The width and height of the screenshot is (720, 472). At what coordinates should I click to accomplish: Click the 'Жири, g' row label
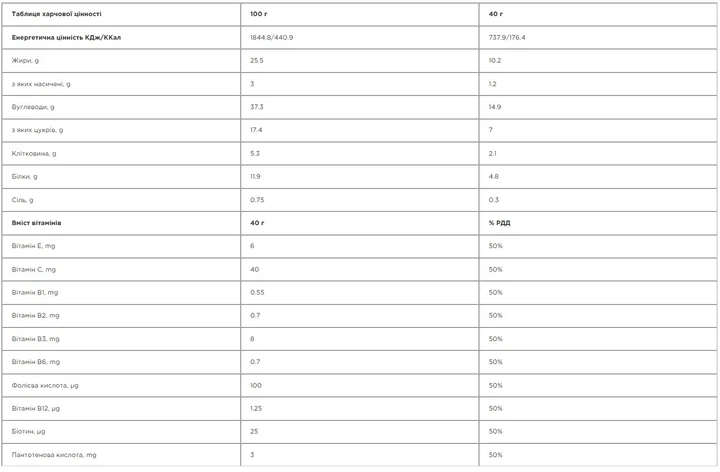pyautogui.click(x=25, y=61)
